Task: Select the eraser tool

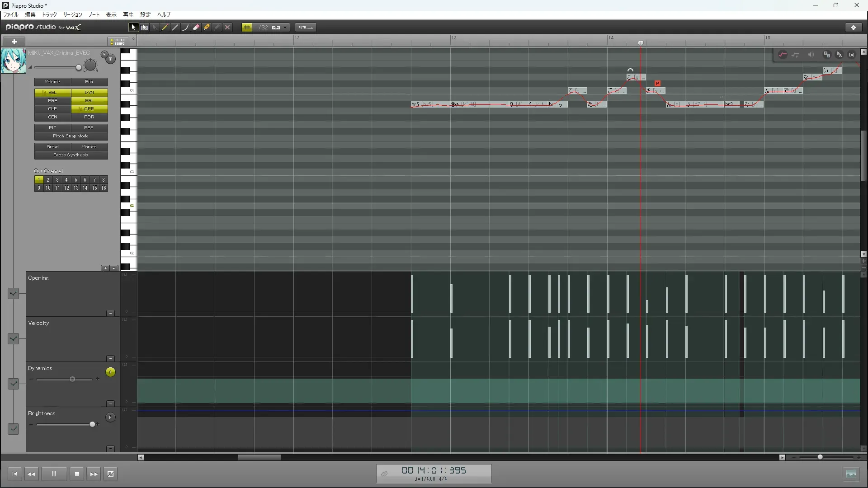Action: pyautogui.click(x=196, y=28)
